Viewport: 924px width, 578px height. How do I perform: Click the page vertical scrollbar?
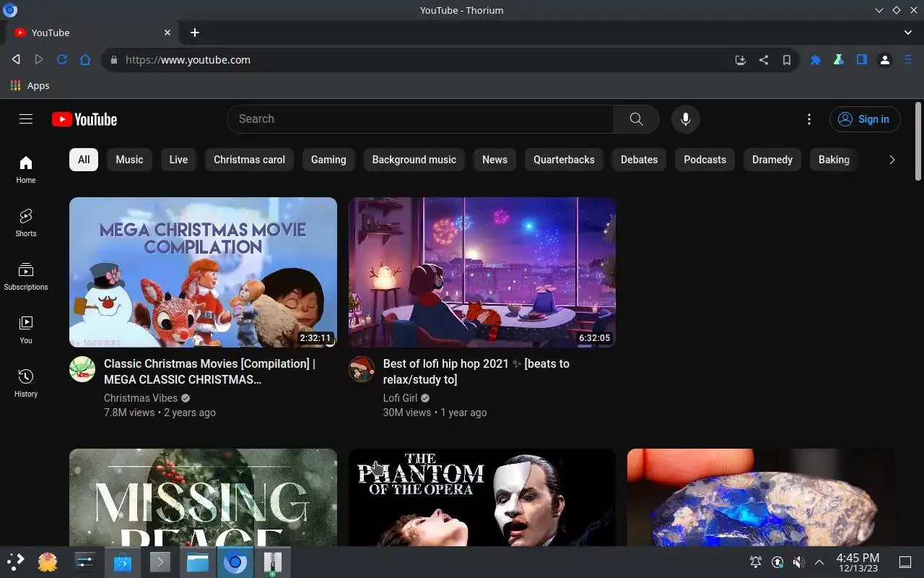coord(918,142)
